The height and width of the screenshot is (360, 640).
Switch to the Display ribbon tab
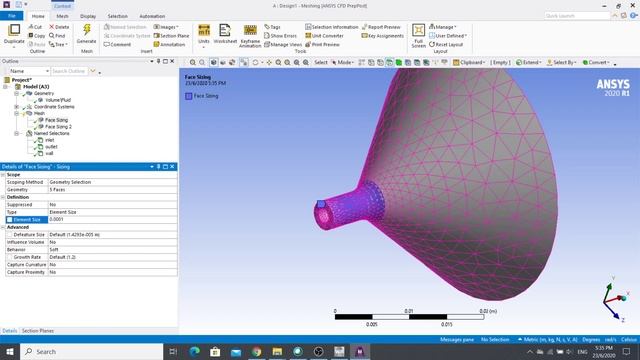[88, 16]
